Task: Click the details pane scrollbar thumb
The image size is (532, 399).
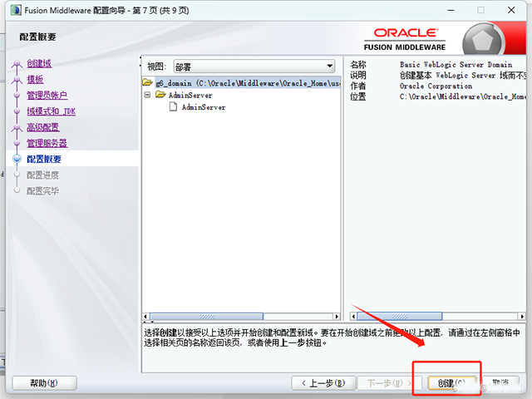Action: (400, 317)
